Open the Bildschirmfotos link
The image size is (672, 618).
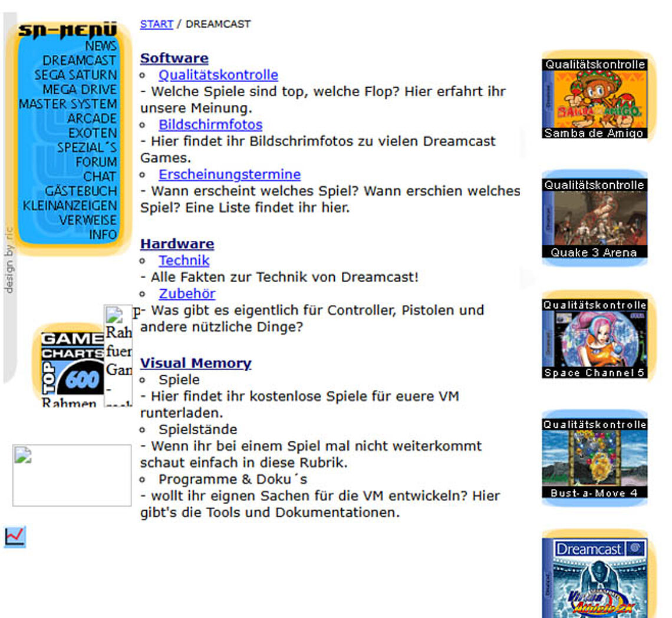(210, 125)
